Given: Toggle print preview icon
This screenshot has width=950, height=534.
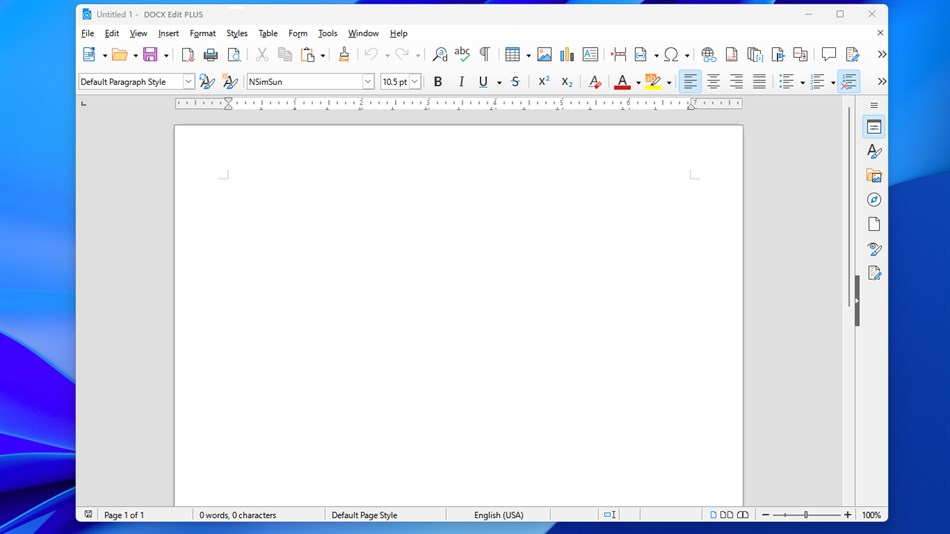Looking at the screenshot, I should [234, 55].
